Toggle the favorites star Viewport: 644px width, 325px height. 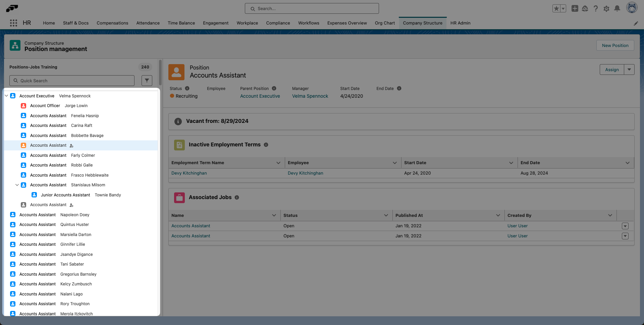pyautogui.click(x=556, y=8)
